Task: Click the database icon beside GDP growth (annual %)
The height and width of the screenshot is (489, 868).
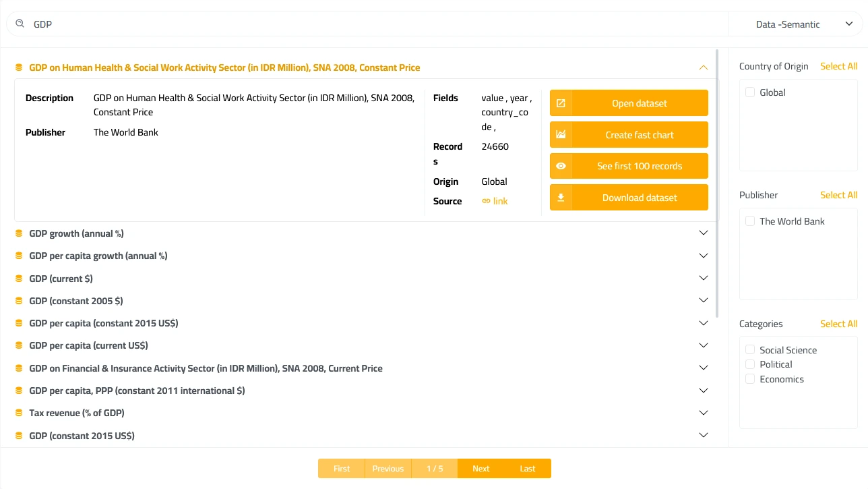Action: tap(19, 233)
